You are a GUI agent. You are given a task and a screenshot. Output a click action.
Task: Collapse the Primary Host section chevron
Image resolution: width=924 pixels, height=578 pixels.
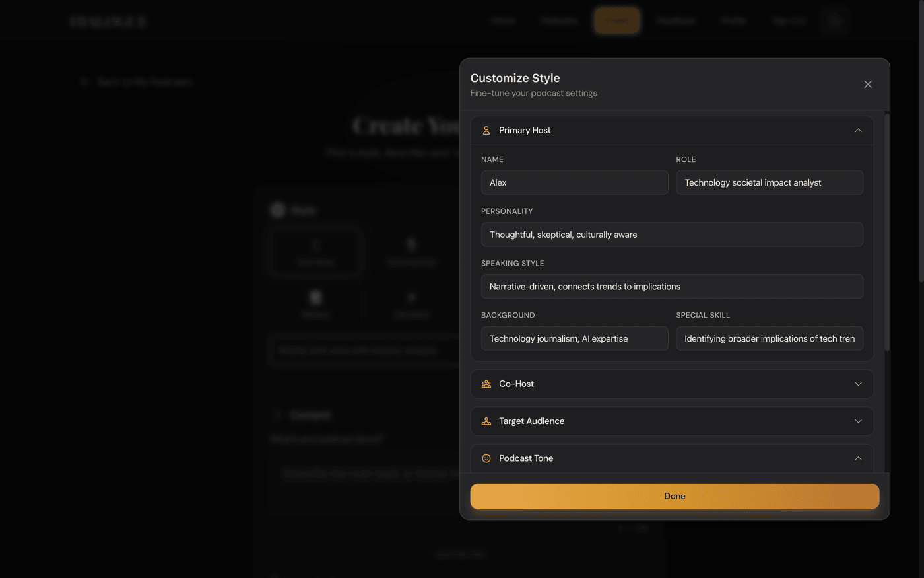pos(858,131)
